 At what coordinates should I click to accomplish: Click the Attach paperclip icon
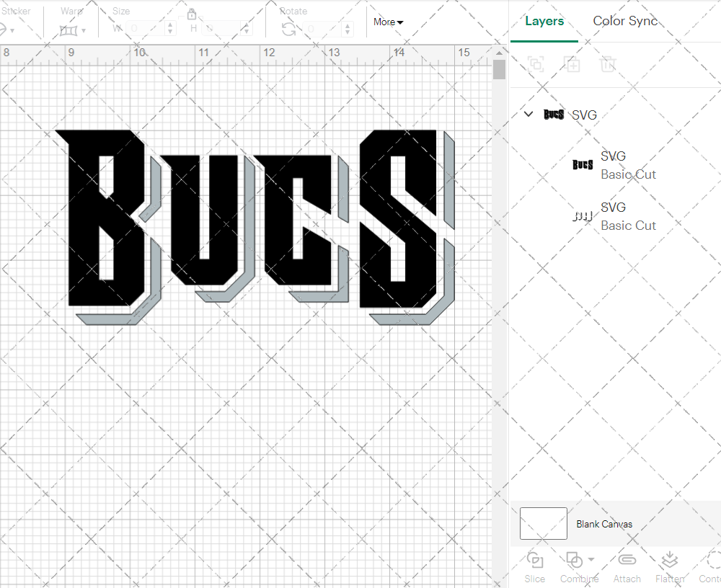627,561
